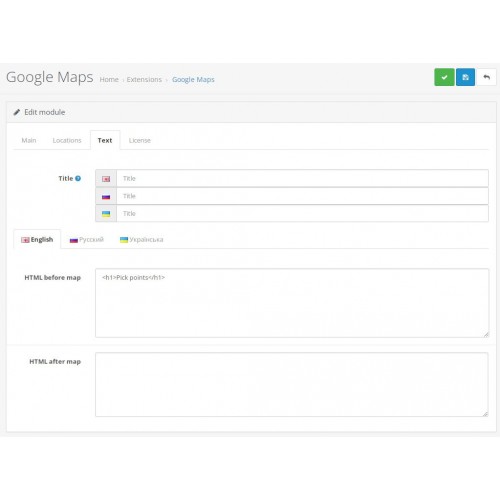The width and height of the screenshot is (500, 500).
Task: Click the Russian flag beside second Title field
Action: [x=106, y=197]
